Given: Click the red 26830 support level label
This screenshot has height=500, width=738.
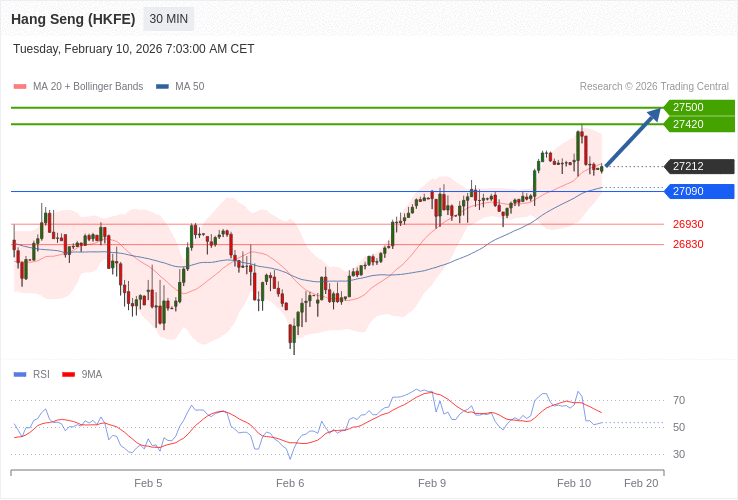Looking at the screenshot, I should (688, 244).
